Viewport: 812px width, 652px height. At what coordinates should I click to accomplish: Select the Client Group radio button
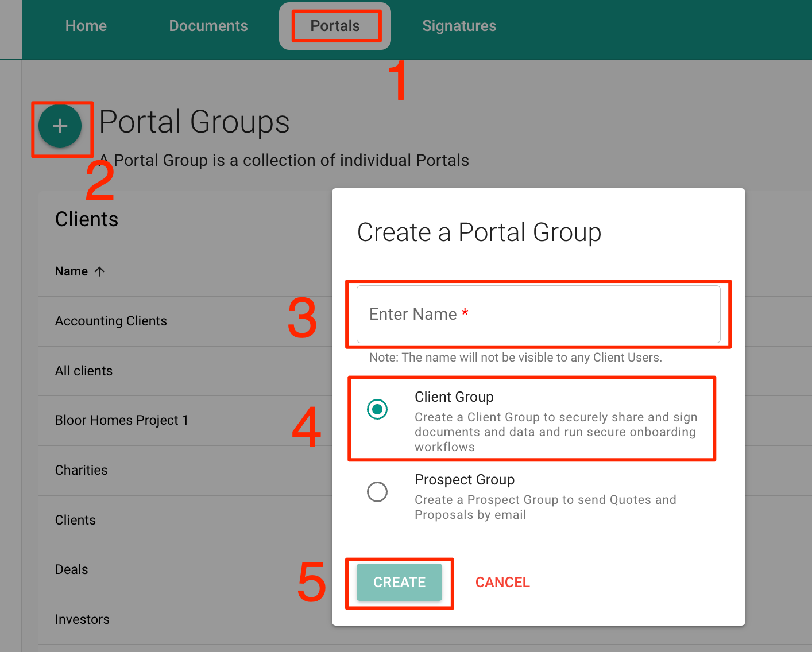click(x=377, y=409)
